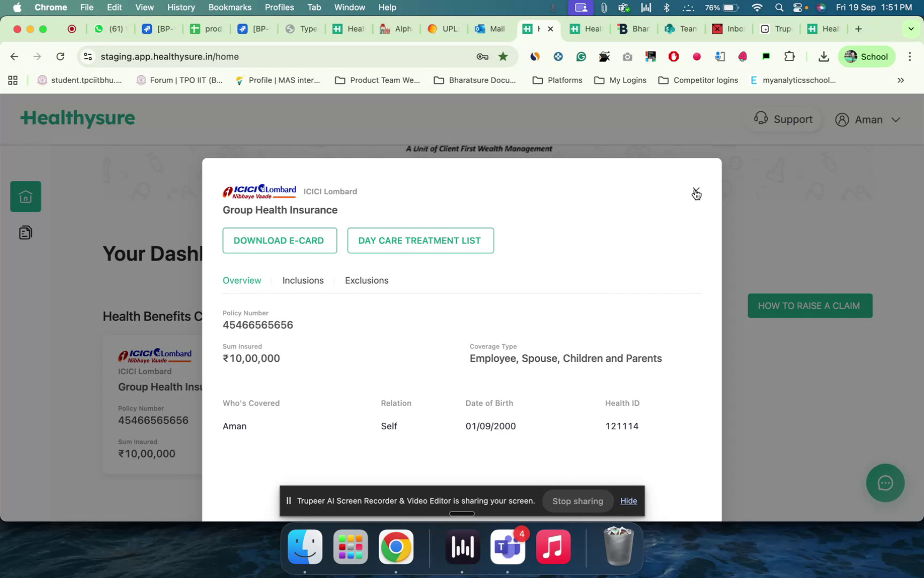
Task: Select the Home icon in the sidebar
Action: (x=25, y=196)
